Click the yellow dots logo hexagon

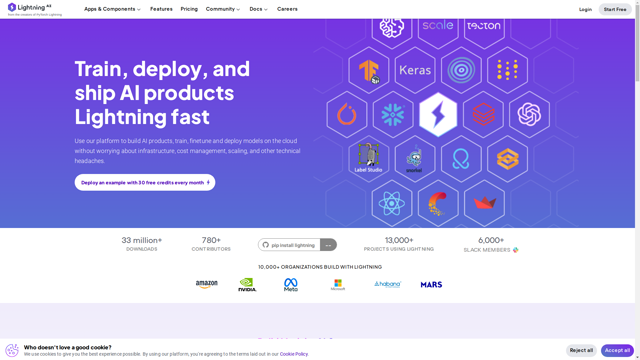coord(507,70)
